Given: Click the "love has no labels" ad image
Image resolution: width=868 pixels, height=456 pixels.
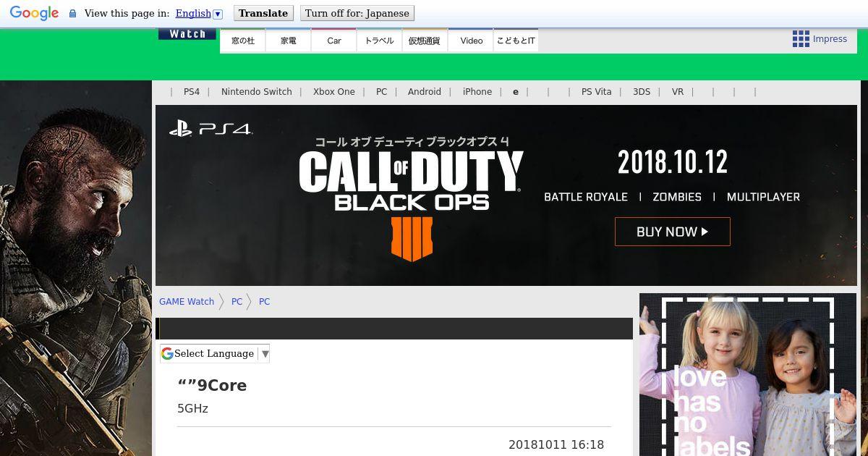Looking at the screenshot, I should pos(748,375).
